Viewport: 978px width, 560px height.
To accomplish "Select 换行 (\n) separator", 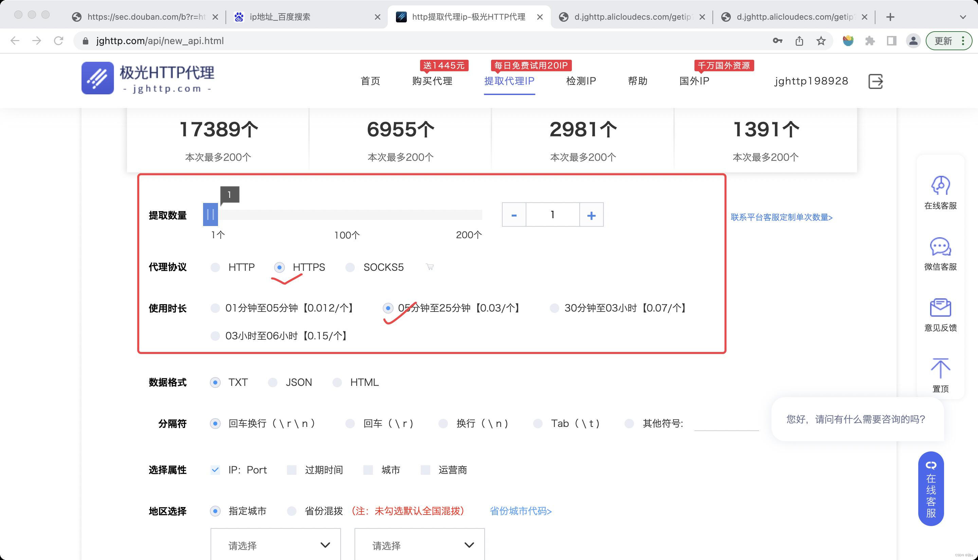I will pyautogui.click(x=443, y=424).
